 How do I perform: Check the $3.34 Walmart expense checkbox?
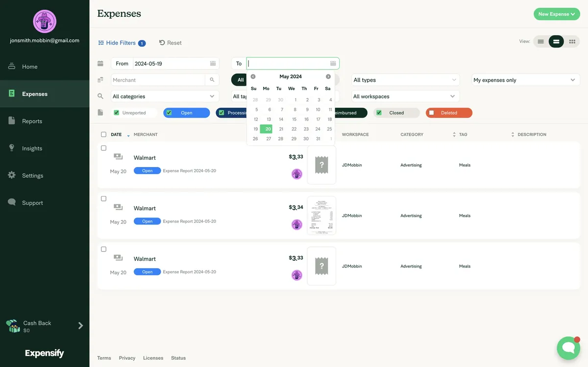(103, 198)
